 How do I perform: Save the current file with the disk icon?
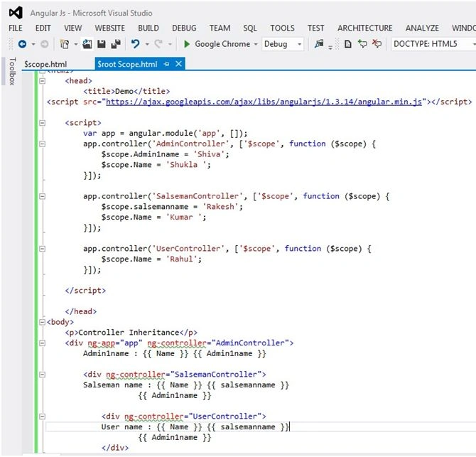102,44
